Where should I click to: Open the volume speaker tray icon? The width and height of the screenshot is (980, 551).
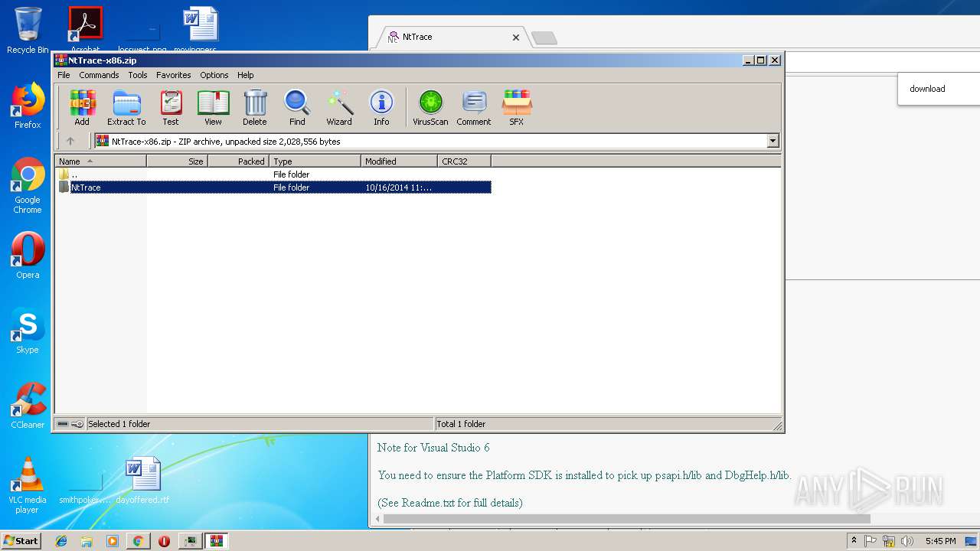[907, 541]
